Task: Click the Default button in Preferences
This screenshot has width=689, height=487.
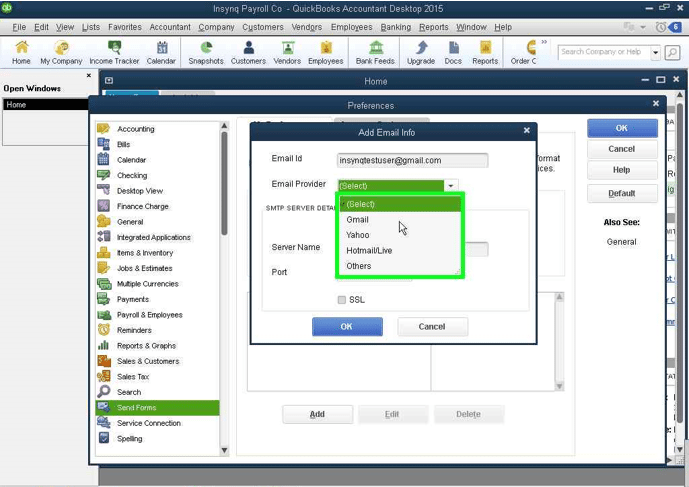Action: click(622, 193)
